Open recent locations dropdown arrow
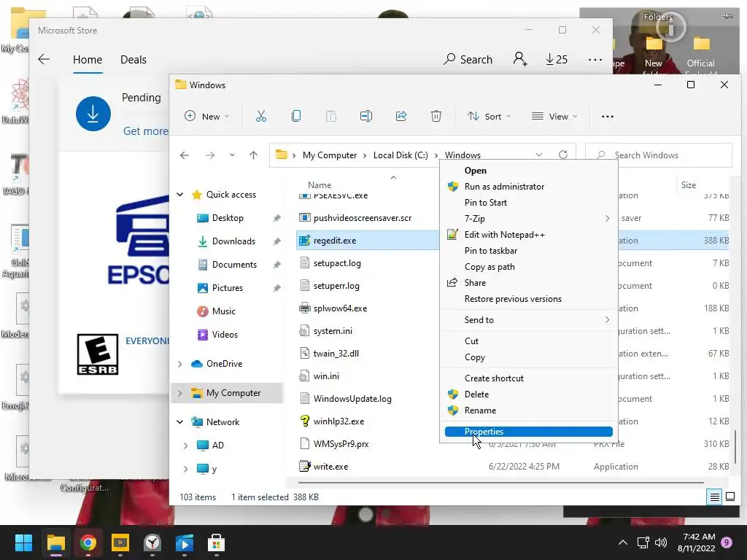The image size is (747, 560). coord(232,155)
